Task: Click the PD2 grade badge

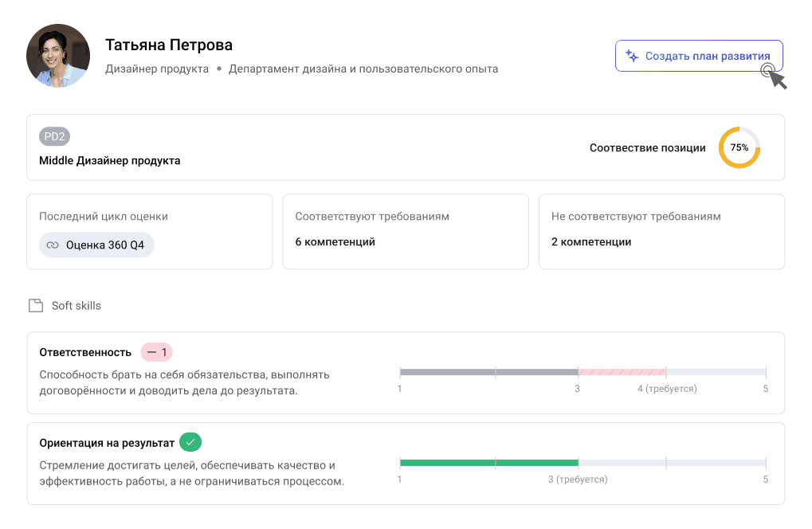Action: pyautogui.click(x=54, y=137)
